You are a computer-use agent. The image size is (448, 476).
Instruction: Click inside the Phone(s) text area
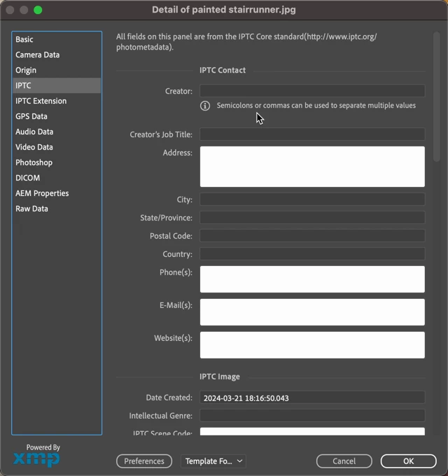[312, 279]
